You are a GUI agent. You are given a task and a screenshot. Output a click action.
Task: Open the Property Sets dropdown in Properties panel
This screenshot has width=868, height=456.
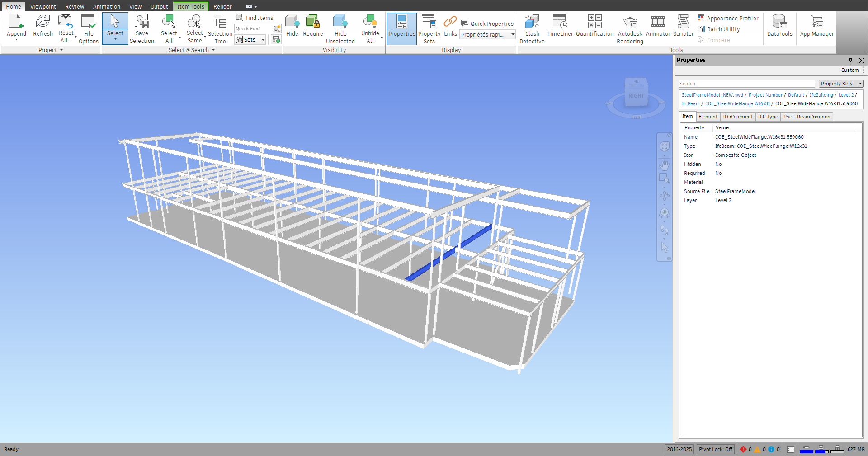coord(841,84)
